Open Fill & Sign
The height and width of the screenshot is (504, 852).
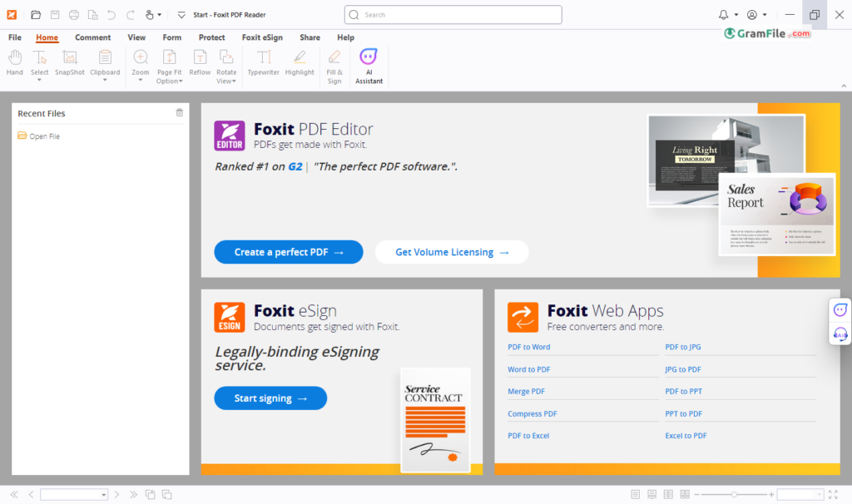pos(334,63)
